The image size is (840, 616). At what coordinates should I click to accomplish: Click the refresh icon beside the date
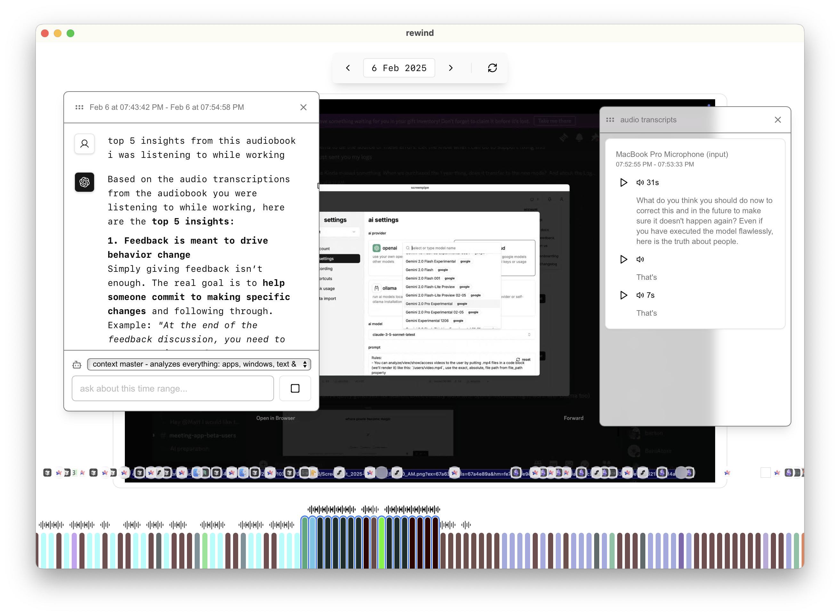point(492,68)
